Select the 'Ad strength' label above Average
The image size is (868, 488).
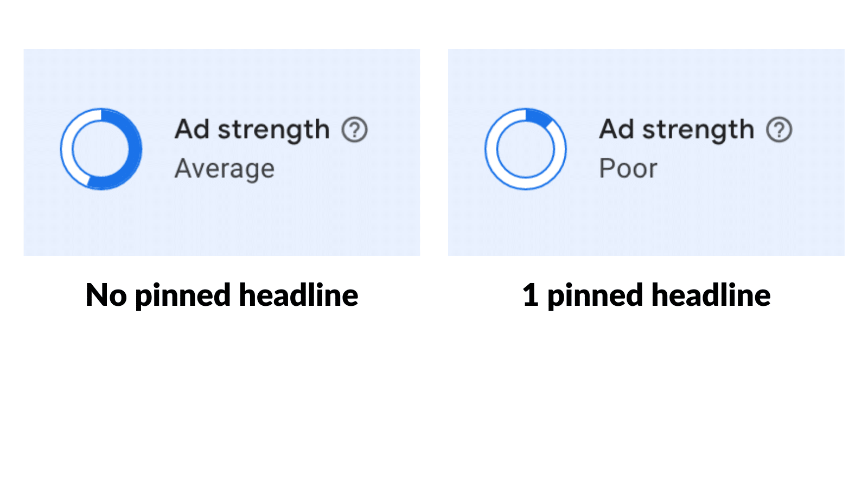pyautogui.click(x=252, y=130)
